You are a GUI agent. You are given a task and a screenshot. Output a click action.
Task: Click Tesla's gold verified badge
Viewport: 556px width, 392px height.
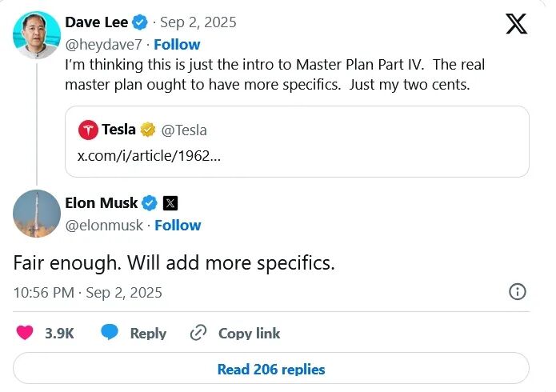coord(147,130)
